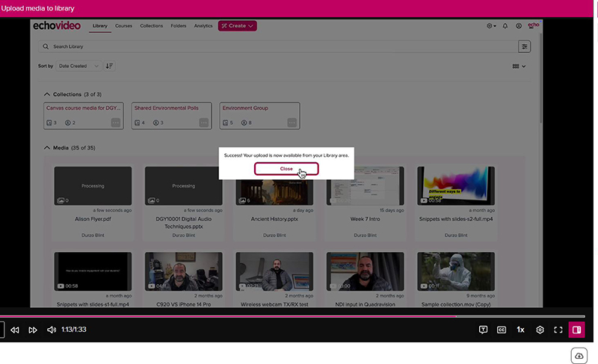Click the Search Library field
The width and height of the screenshot is (598, 364).
point(277,46)
